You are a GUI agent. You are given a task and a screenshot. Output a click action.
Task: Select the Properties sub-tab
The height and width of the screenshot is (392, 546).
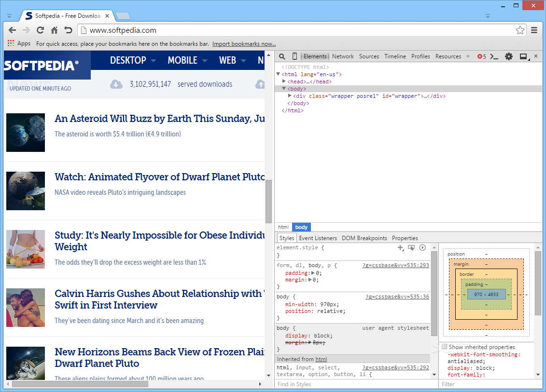[x=405, y=238]
